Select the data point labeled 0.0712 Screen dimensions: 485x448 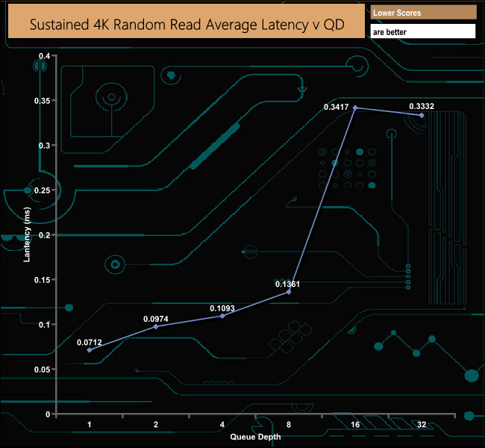coord(90,350)
